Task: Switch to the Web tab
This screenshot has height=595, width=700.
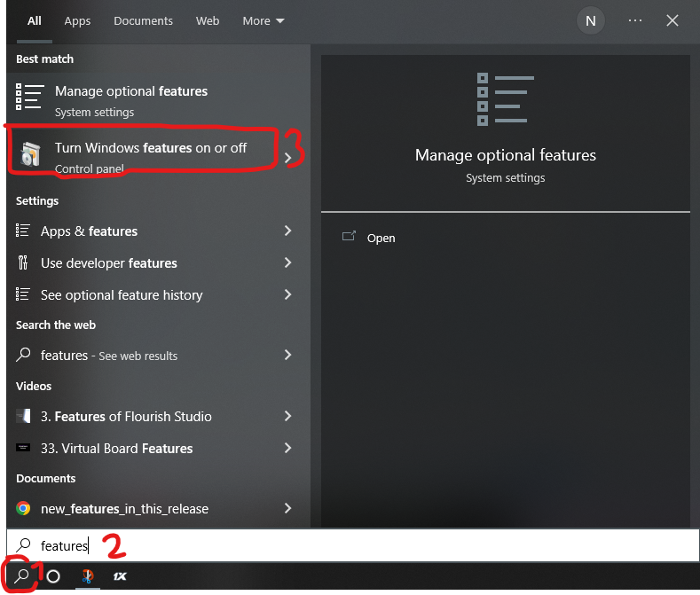Action: click(x=208, y=21)
